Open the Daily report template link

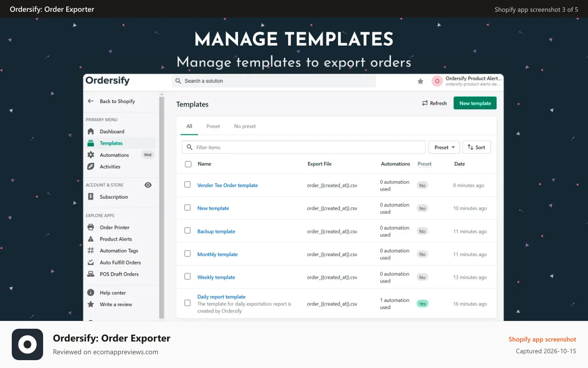(221, 297)
